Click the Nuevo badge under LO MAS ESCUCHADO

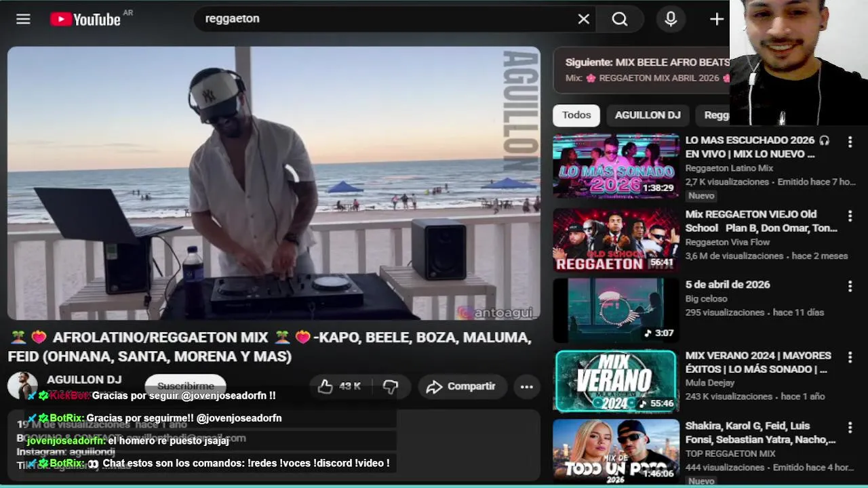701,196
